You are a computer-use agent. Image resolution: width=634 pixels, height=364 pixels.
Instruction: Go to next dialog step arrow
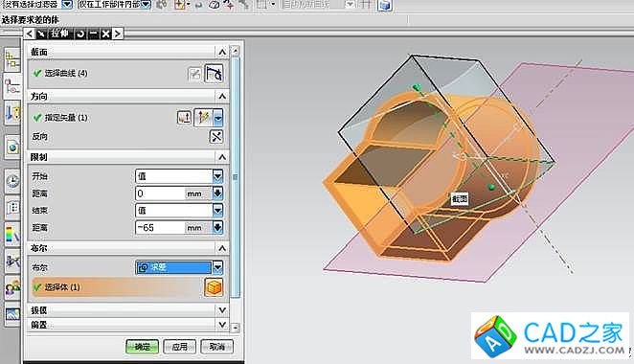(117, 34)
